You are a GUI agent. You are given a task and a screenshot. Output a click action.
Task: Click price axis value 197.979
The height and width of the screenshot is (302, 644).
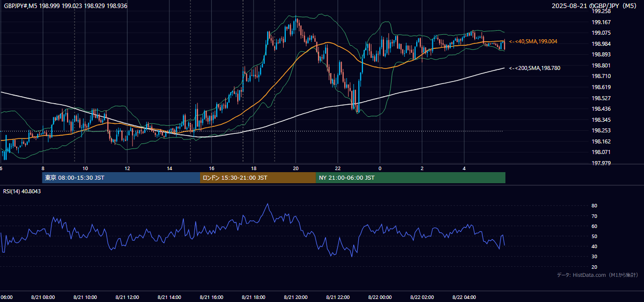(601, 163)
